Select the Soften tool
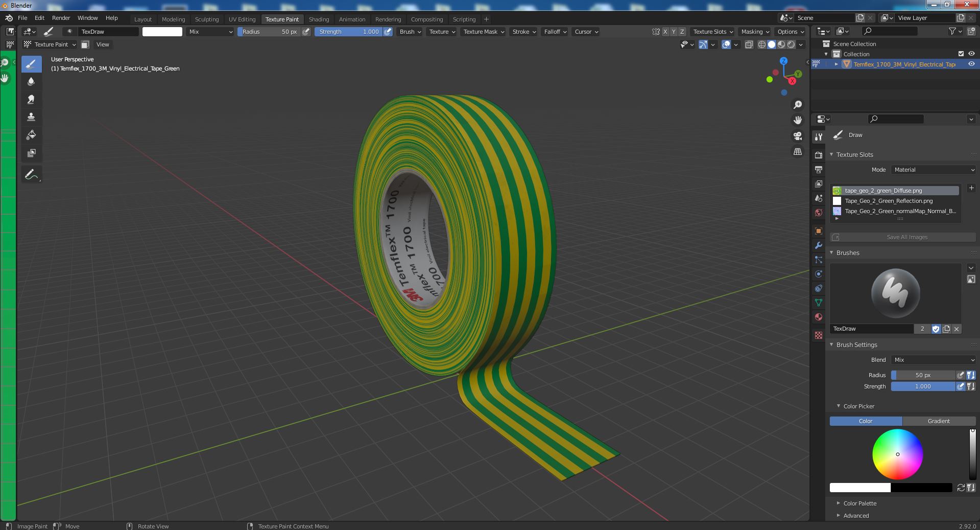980x530 pixels. click(31, 82)
